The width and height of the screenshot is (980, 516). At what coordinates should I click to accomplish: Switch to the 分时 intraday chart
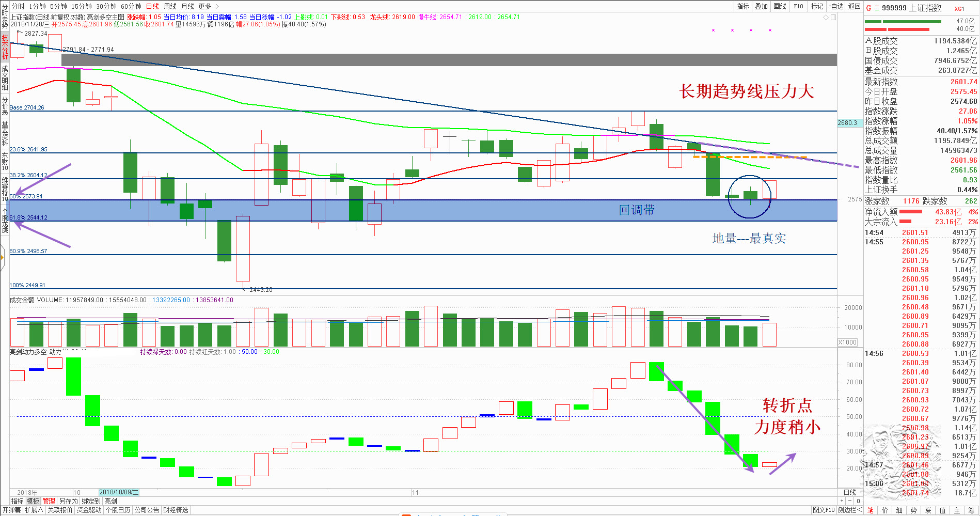point(18,6)
